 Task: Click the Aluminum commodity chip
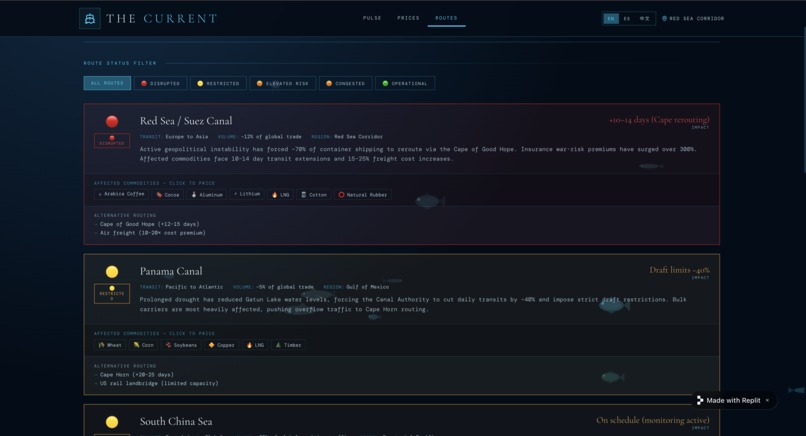[207, 194]
